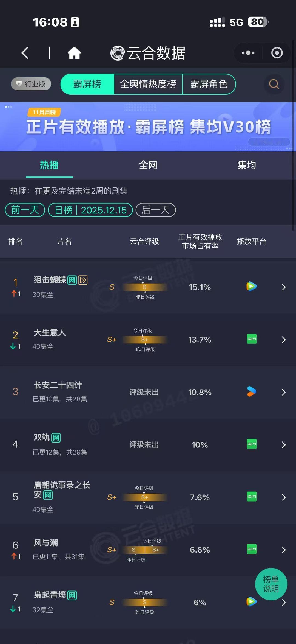Click the home icon in the top bar
Image resolution: width=296 pixels, height=644 pixels.
(75, 53)
